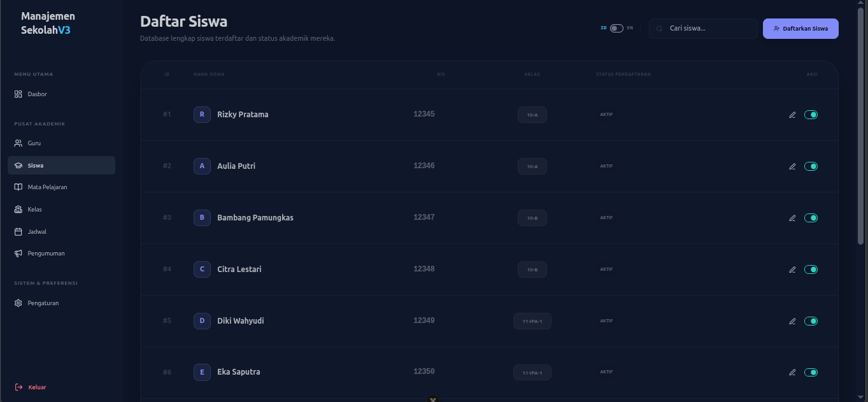Open edit for Diki Wahyudi
Viewport: 868px width, 402px height.
pyautogui.click(x=792, y=321)
